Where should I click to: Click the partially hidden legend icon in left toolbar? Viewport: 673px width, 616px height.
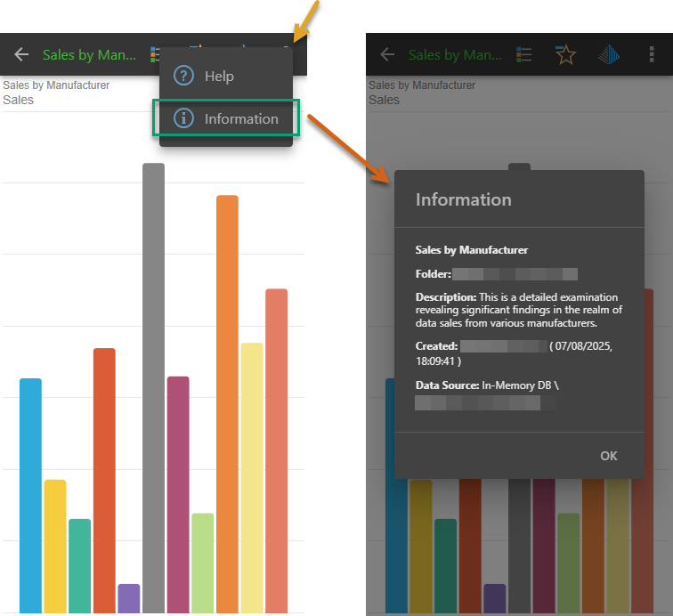155,54
